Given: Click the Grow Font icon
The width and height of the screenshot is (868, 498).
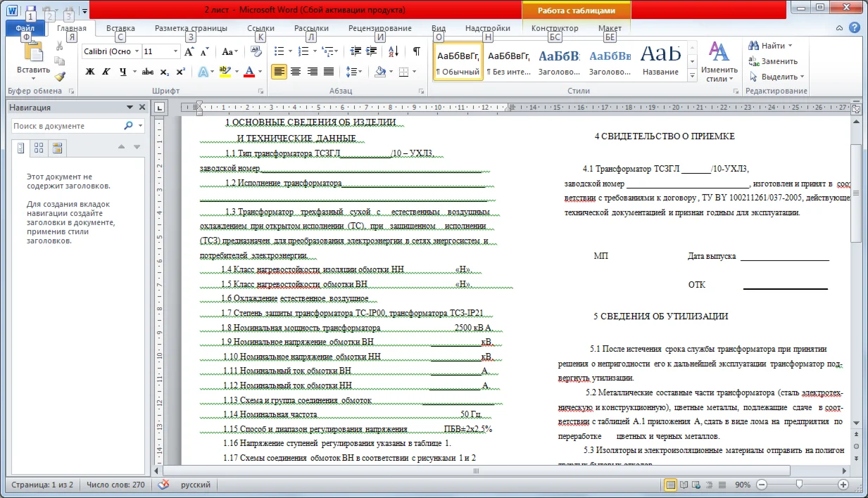Looking at the screenshot, I should (x=189, y=51).
